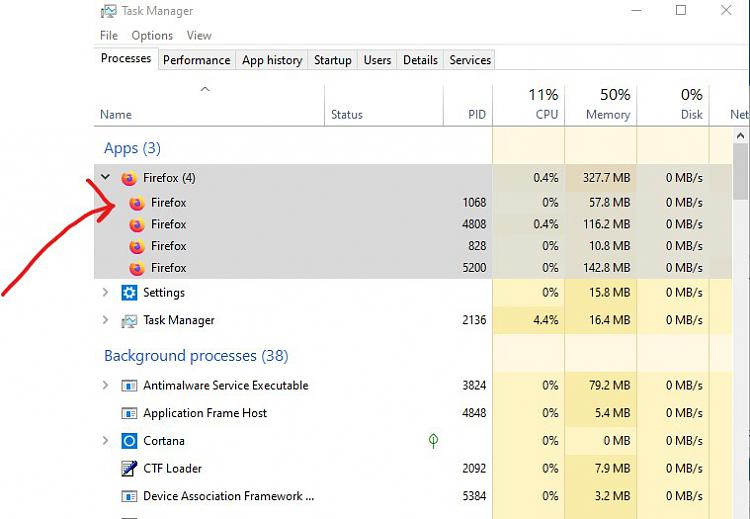
Task: Click the scrollbar up arrow
Action: 740,136
